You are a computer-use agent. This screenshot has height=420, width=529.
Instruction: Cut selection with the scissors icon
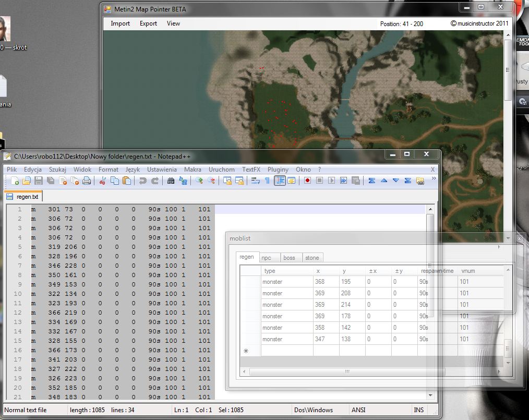coord(103,181)
